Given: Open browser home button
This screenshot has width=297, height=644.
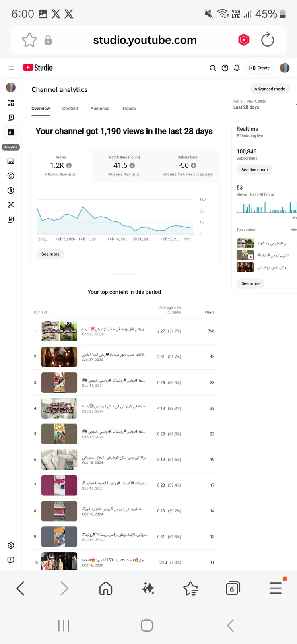Looking at the screenshot, I should 106,588.
